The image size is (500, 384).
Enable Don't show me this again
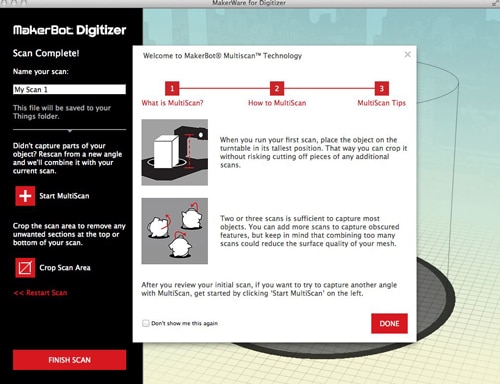[146, 323]
